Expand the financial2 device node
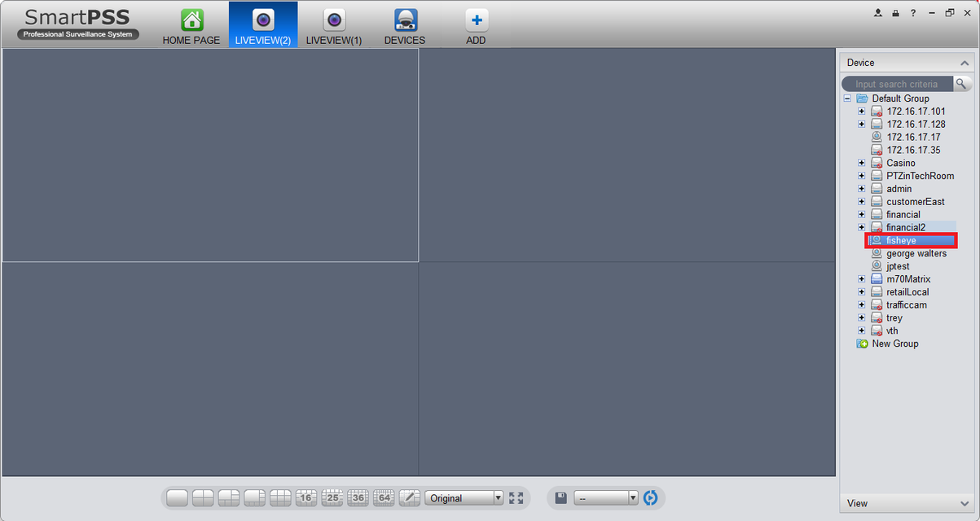 [x=862, y=227]
